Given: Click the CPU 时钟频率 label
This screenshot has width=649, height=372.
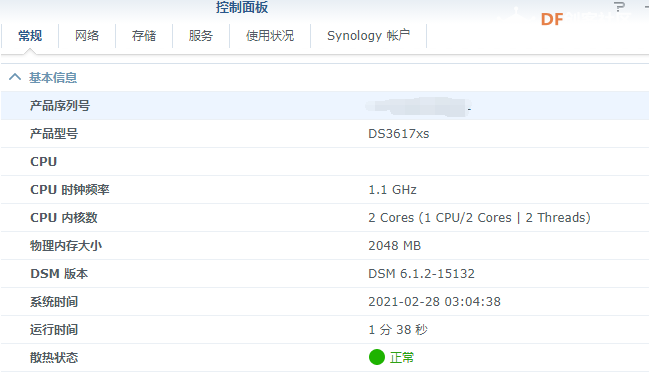Looking at the screenshot, I should pyautogui.click(x=70, y=190).
